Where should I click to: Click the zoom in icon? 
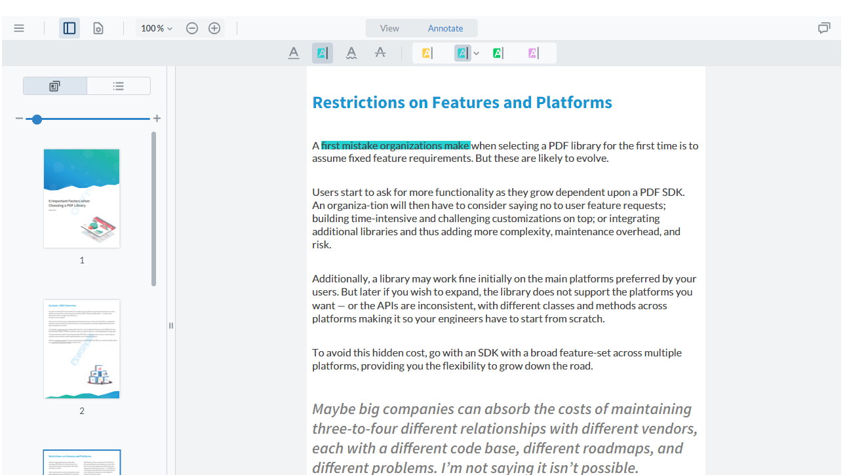tap(214, 28)
